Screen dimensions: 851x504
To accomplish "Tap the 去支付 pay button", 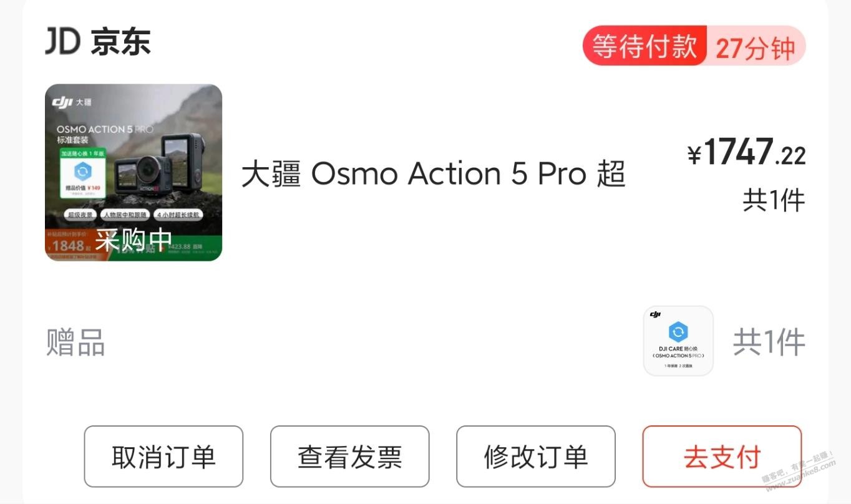I will tap(722, 457).
